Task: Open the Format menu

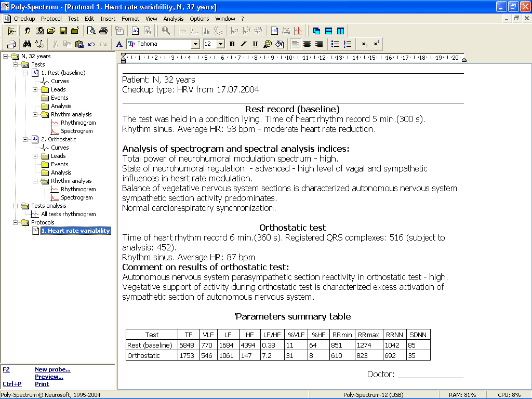Action: (x=130, y=19)
